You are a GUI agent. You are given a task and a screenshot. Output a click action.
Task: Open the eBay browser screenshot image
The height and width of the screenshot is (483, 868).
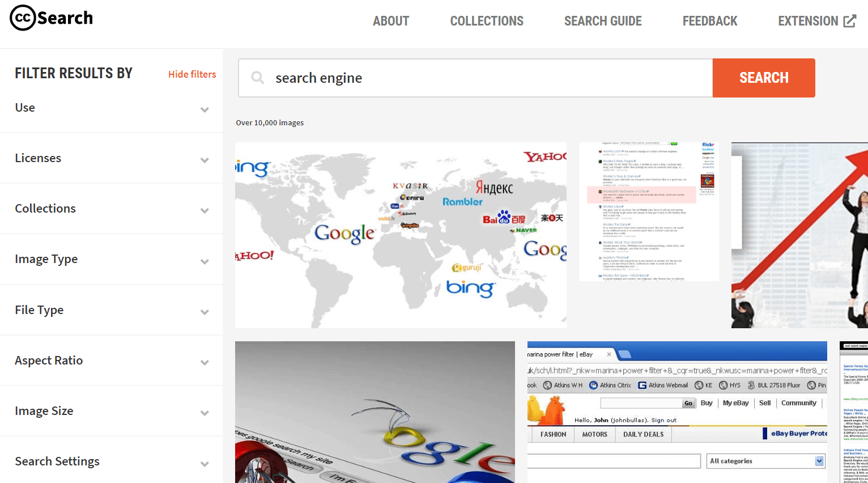pyautogui.click(x=677, y=412)
